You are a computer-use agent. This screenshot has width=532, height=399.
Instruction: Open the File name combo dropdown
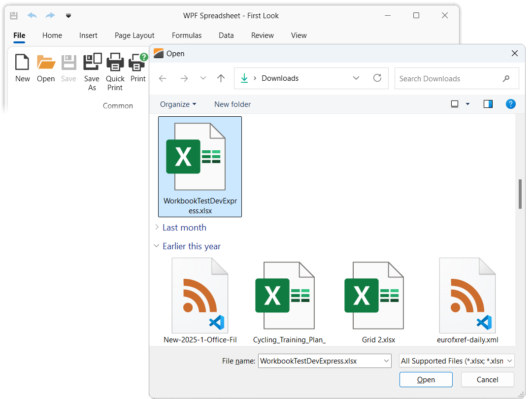pyautogui.click(x=386, y=361)
